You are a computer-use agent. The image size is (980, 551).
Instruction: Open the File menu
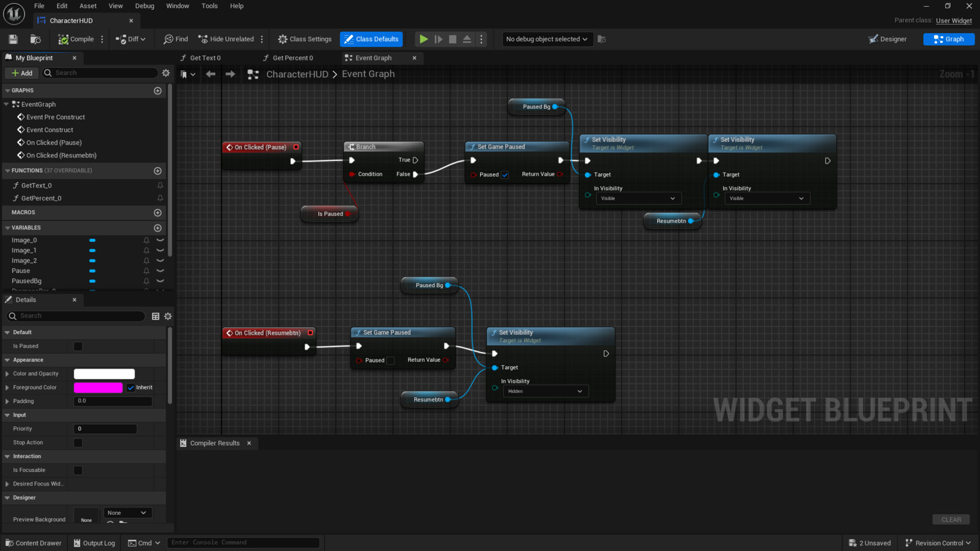(x=39, y=6)
